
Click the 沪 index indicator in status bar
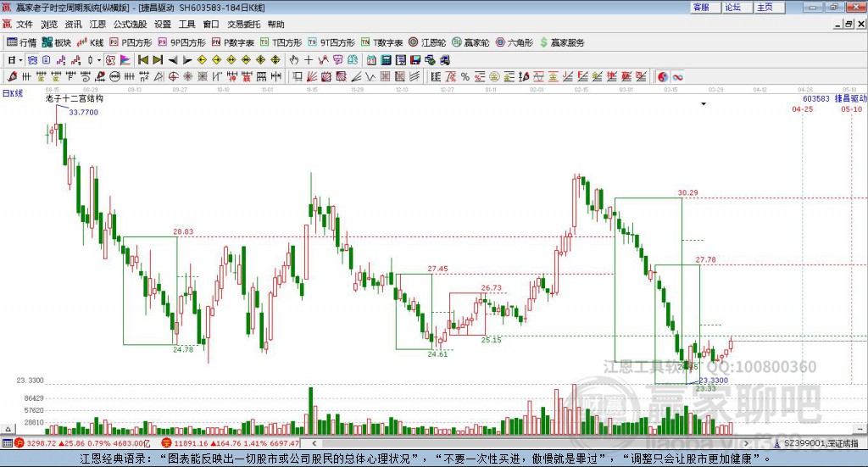(x=19, y=443)
